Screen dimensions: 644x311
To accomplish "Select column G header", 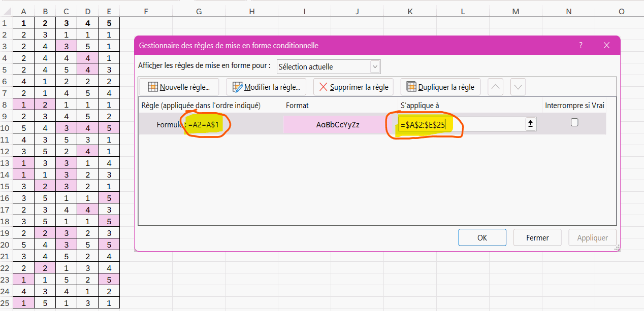I will (x=198, y=11).
